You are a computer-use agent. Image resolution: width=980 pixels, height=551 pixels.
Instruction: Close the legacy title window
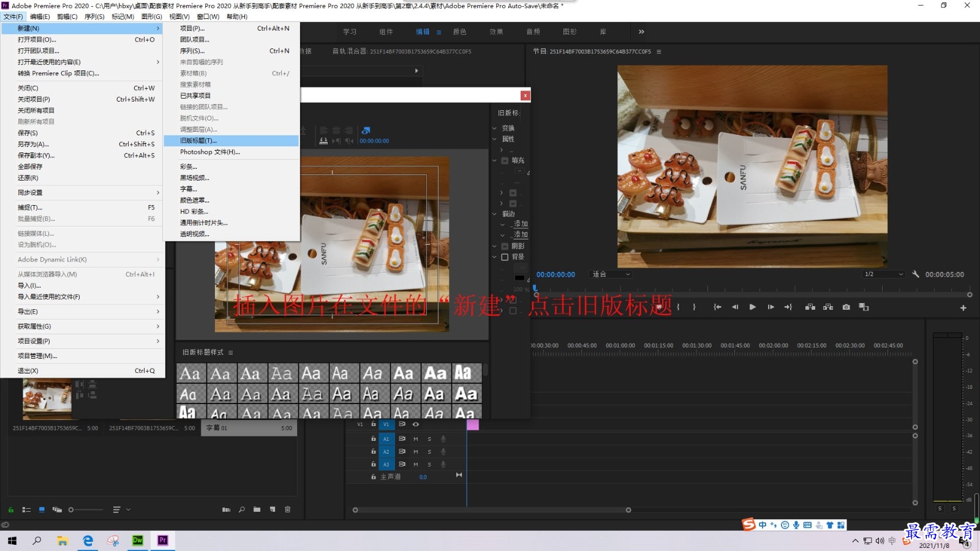(x=525, y=96)
